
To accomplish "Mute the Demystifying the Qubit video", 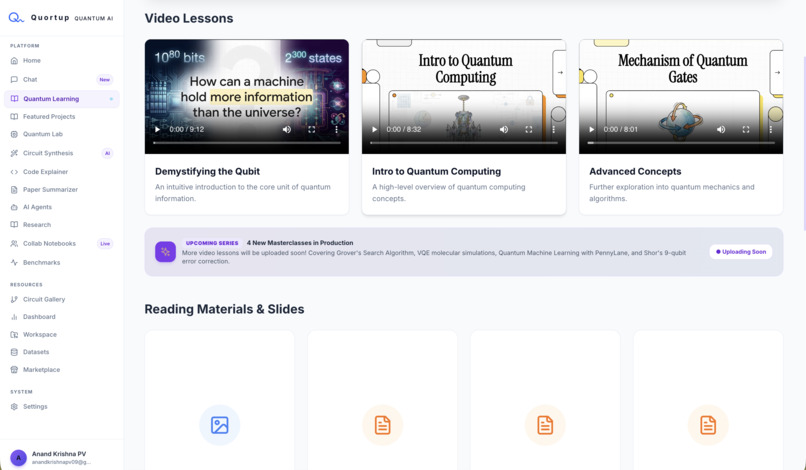I will pos(287,130).
